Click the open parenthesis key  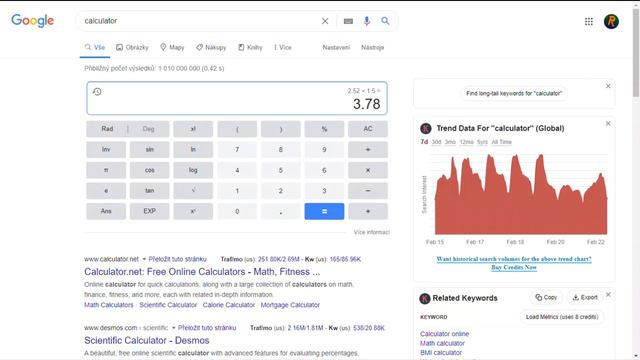point(237,129)
